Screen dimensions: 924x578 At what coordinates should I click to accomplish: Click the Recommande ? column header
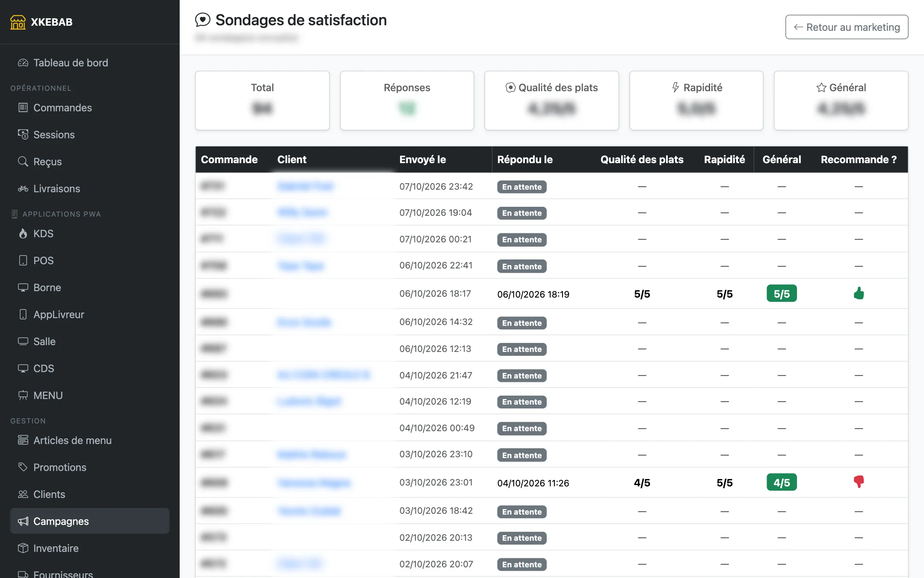point(859,159)
